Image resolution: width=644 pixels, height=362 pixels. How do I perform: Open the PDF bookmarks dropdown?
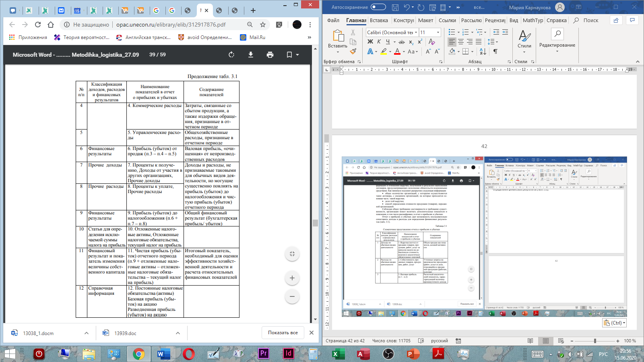pos(293,55)
